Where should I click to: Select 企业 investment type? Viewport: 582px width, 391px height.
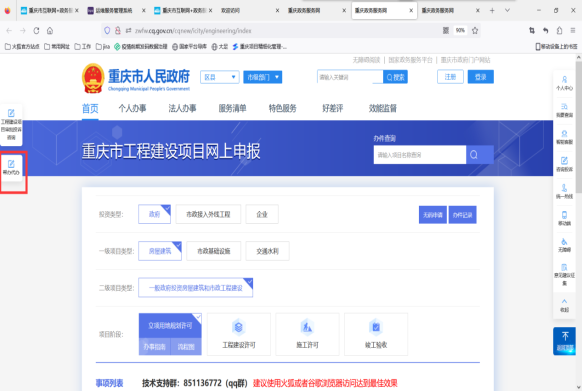262,214
